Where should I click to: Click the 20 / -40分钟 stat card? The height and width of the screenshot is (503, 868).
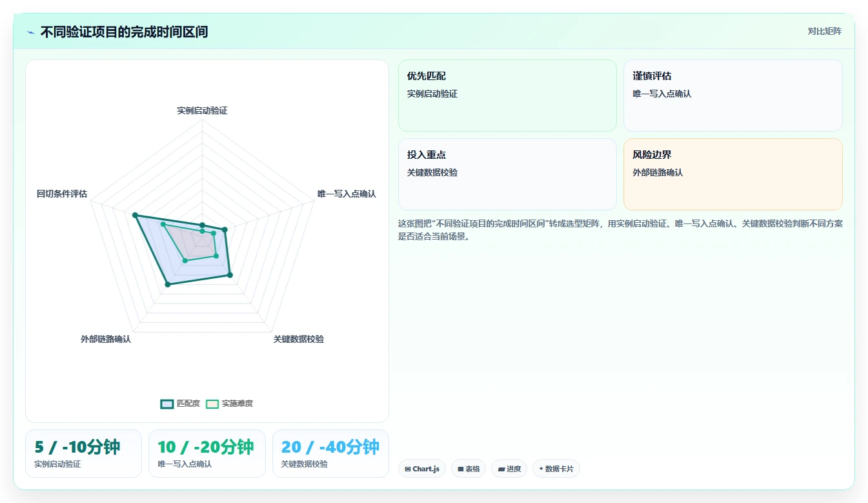tap(330, 453)
